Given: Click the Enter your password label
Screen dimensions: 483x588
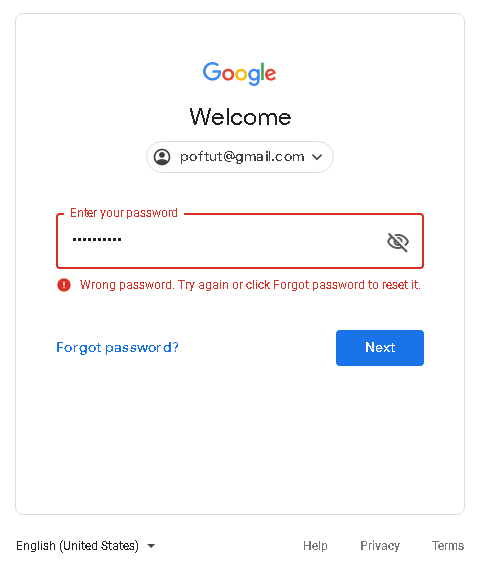Looking at the screenshot, I should coord(124,213).
